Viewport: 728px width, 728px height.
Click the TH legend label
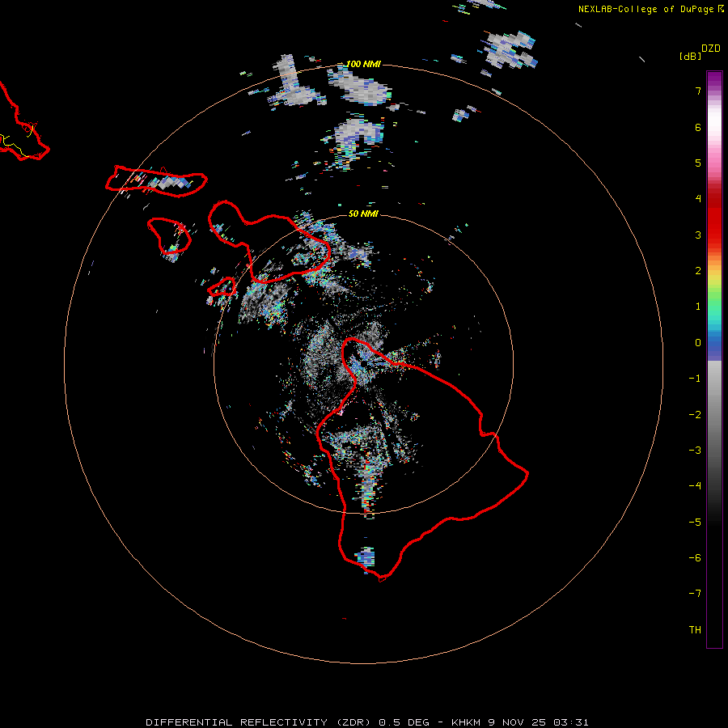tap(695, 630)
